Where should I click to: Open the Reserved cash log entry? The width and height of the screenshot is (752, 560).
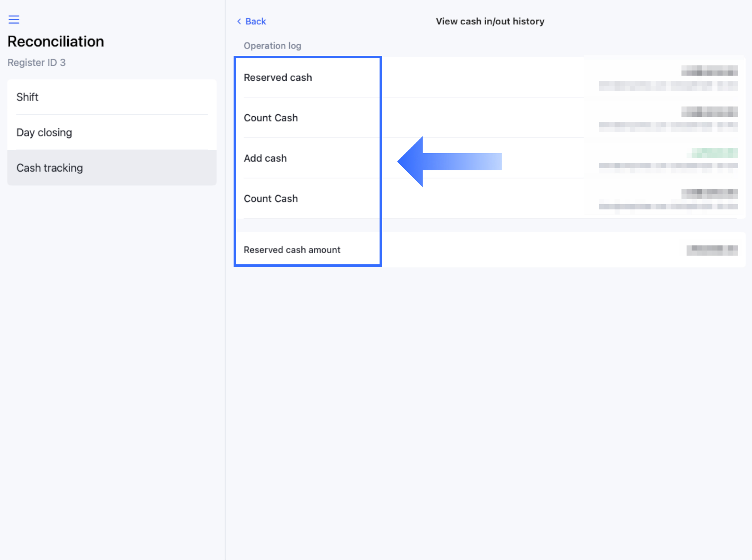point(278,77)
